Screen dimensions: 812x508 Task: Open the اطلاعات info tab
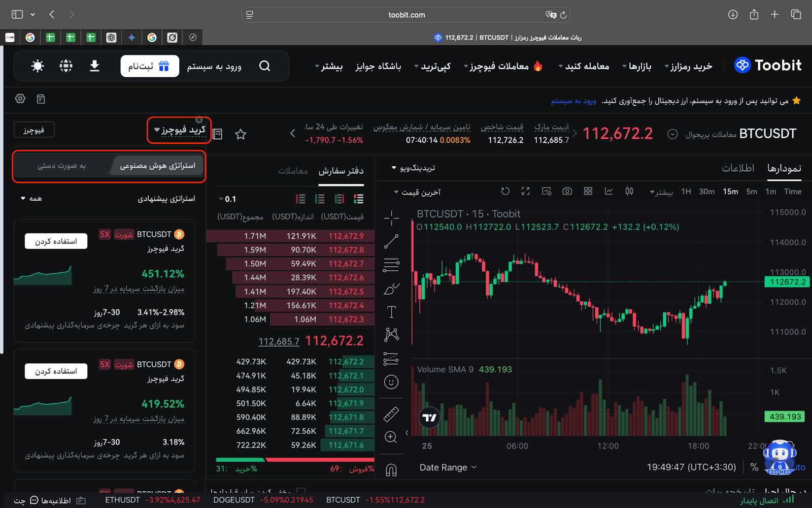738,168
